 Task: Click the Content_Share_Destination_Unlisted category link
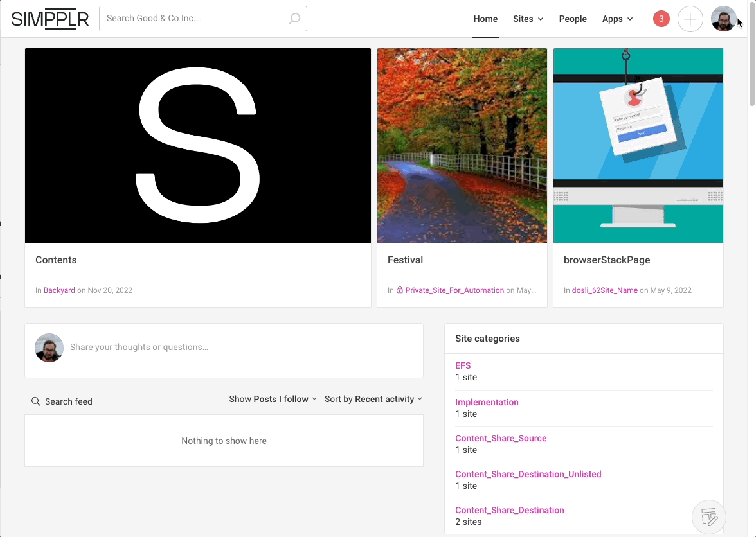pos(528,474)
